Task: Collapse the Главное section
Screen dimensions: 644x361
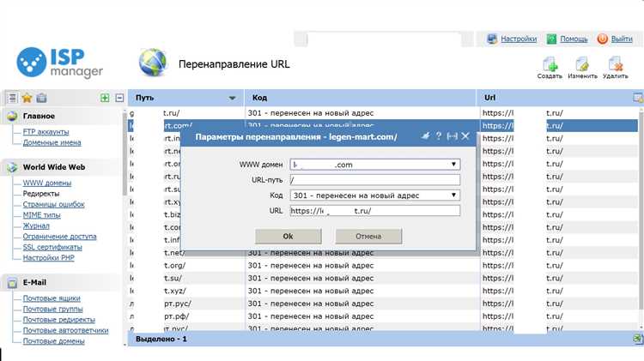Action: click(39, 116)
